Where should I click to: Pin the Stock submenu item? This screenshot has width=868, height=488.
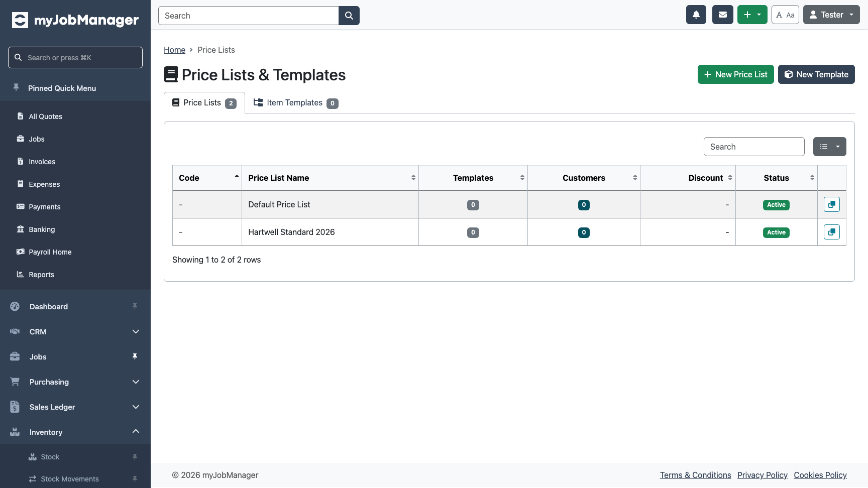point(135,457)
